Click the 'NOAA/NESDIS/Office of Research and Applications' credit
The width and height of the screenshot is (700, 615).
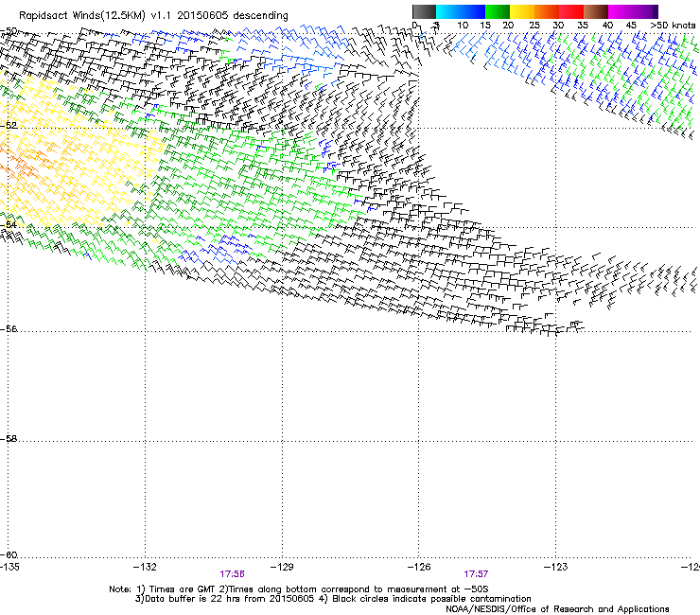click(x=557, y=609)
